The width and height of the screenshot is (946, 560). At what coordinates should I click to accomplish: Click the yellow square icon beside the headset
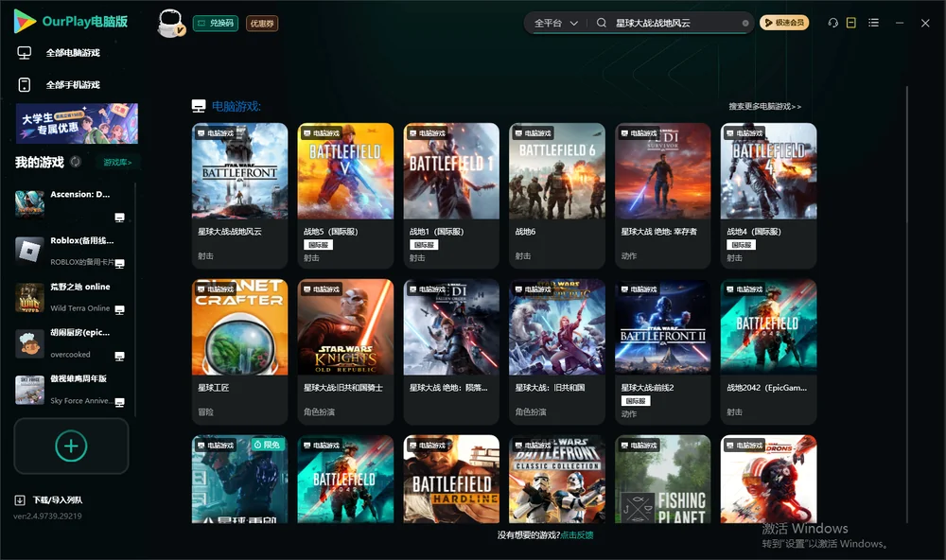click(x=851, y=23)
